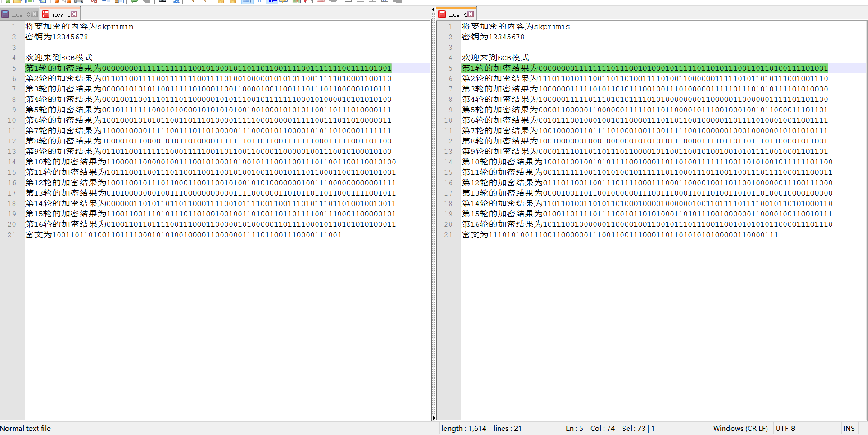Click the '第3轮的加密结果' line in right pane
The image size is (868, 435).
pyautogui.click(x=645, y=89)
